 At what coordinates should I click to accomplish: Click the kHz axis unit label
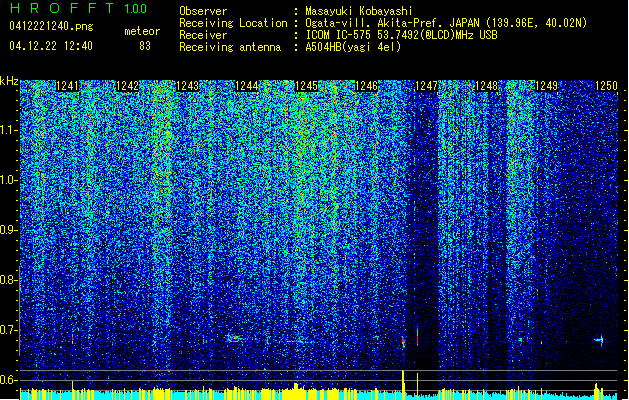[x=9, y=81]
